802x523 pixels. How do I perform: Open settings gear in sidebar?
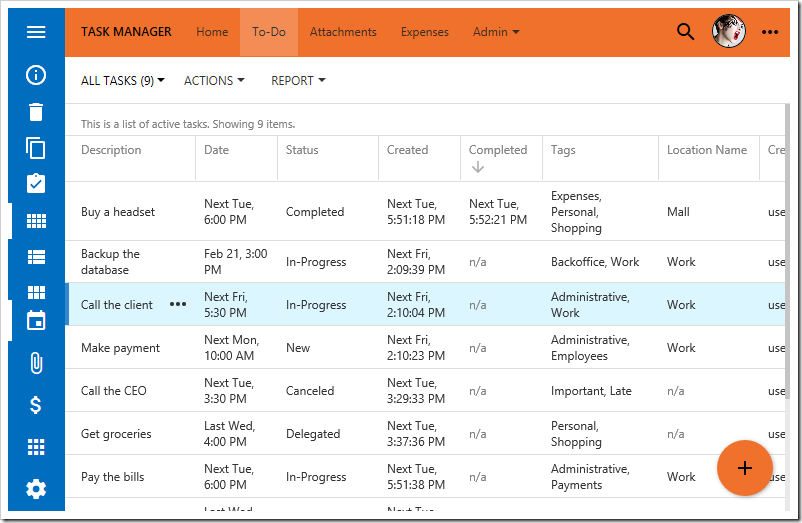point(36,489)
